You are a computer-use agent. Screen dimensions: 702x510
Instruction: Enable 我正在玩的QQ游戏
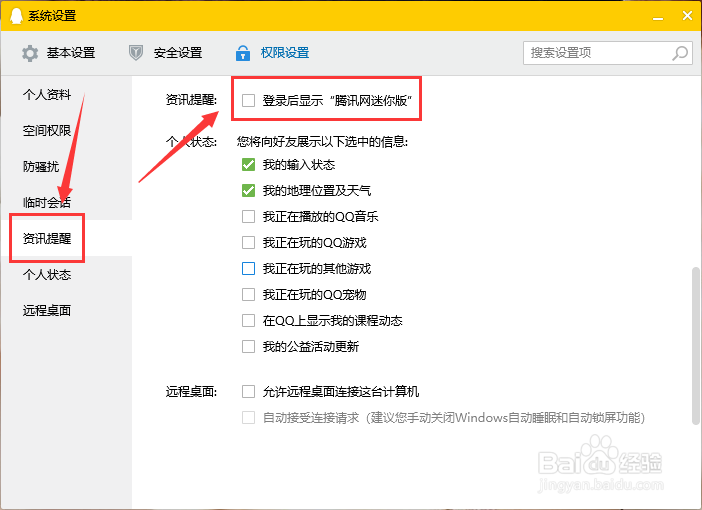[248, 243]
